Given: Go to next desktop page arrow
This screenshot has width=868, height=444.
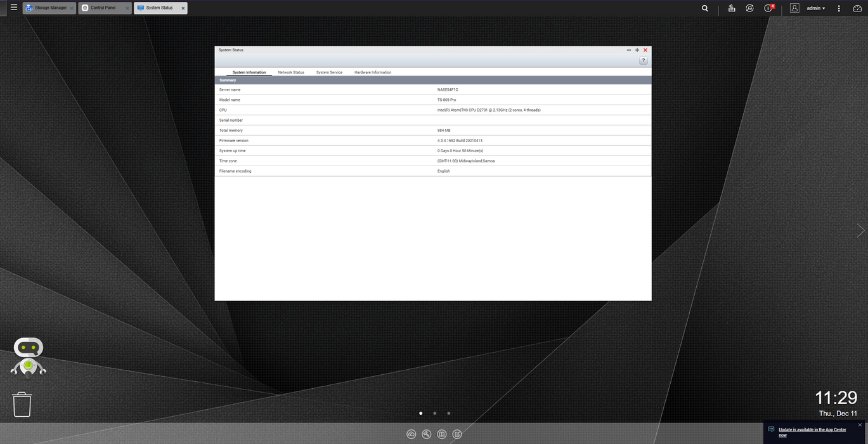Looking at the screenshot, I should click(x=860, y=231).
